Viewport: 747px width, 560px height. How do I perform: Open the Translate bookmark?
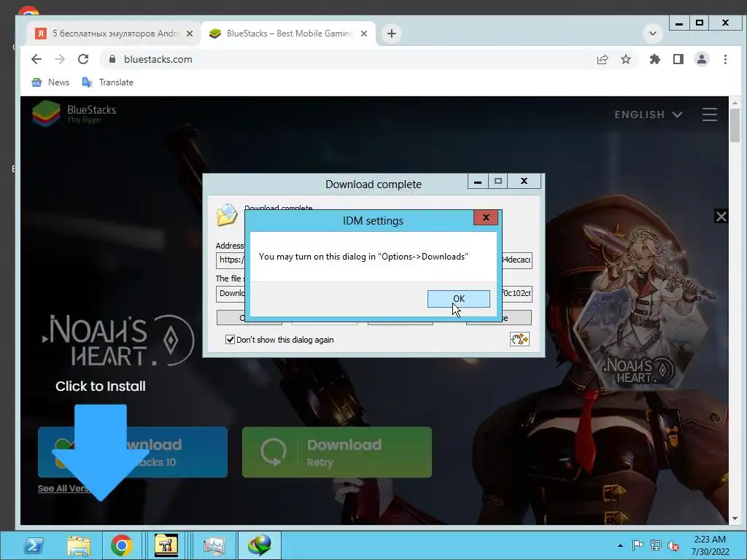(x=108, y=82)
